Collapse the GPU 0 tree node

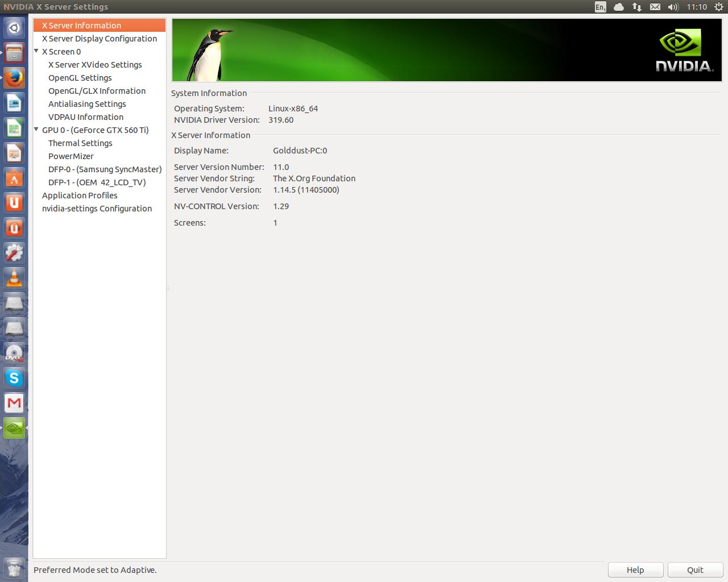[x=36, y=130]
